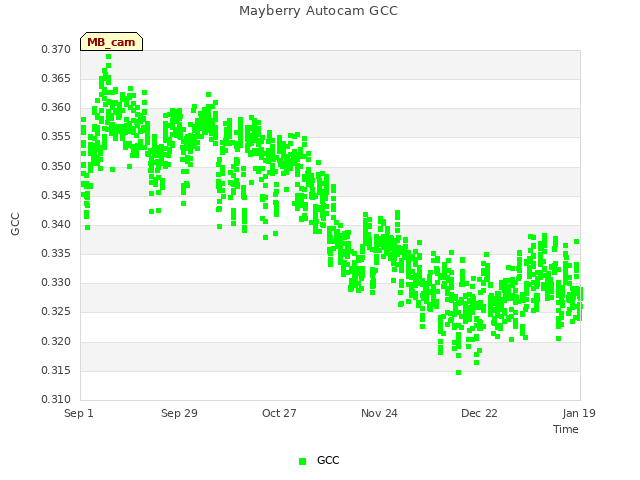This screenshot has width=640, height=480.
Task: Click the 0.310 y-axis value
Action: (56, 400)
